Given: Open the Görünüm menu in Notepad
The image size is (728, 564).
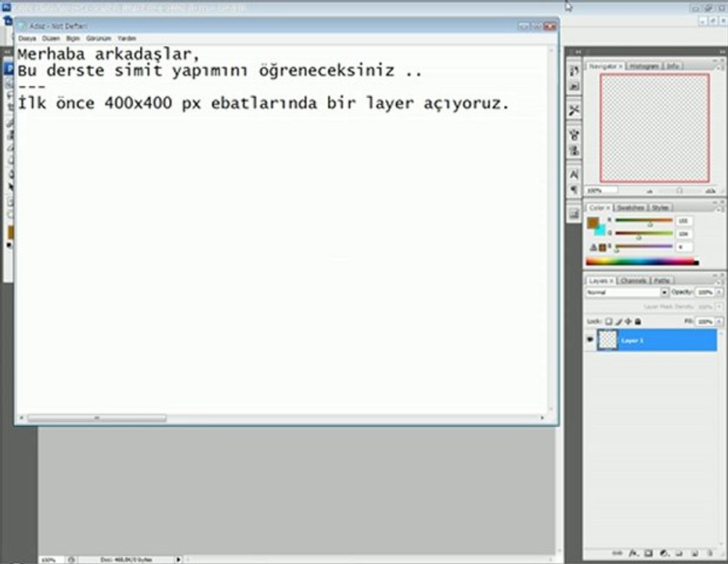Looking at the screenshot, I should [x=99, y=38].
